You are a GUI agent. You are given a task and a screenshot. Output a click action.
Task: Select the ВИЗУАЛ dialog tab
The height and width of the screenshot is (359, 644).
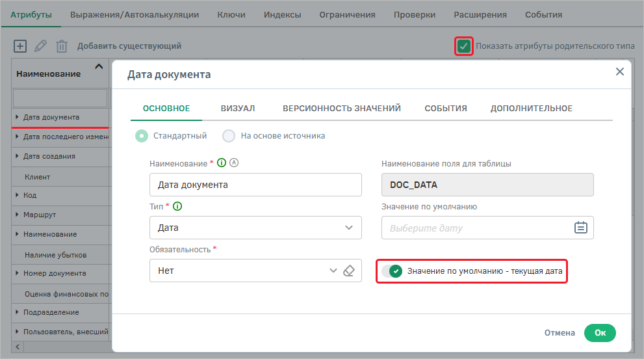238,108
